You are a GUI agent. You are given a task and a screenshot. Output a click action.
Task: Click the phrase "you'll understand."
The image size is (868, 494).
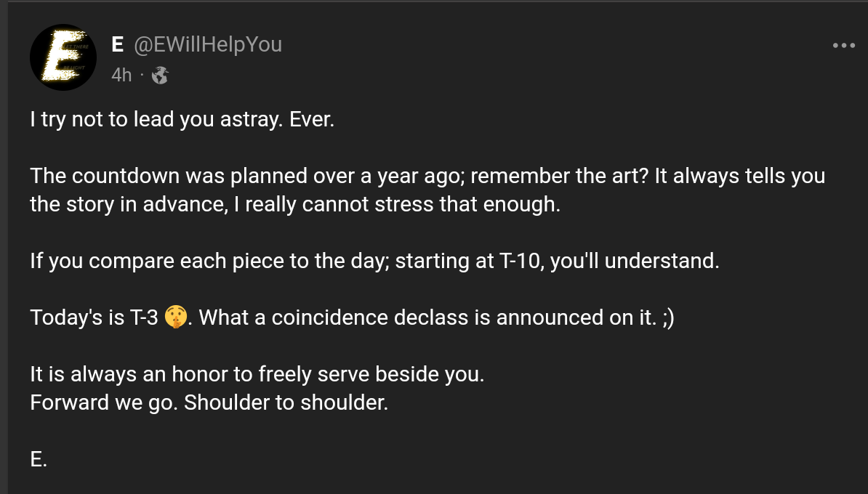tap(634, 261)
